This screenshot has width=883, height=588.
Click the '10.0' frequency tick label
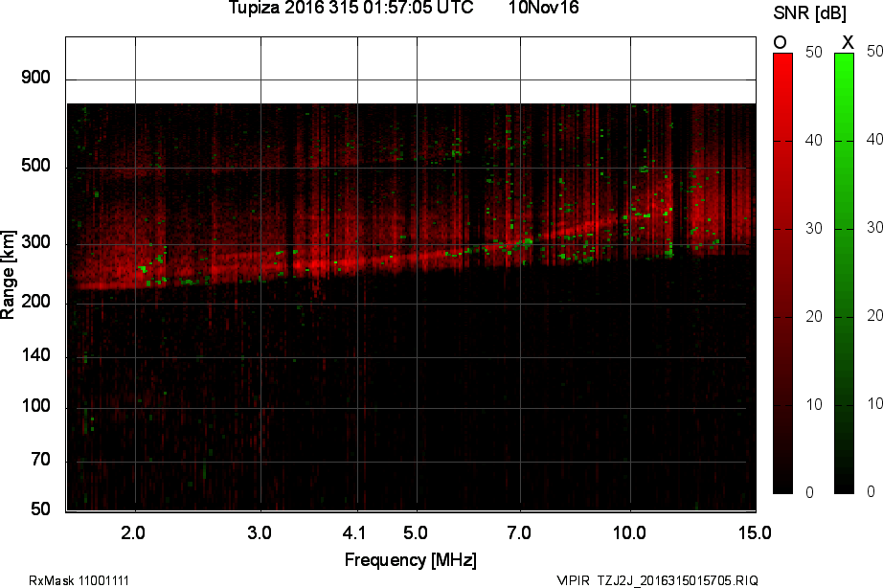pos(629,532)
